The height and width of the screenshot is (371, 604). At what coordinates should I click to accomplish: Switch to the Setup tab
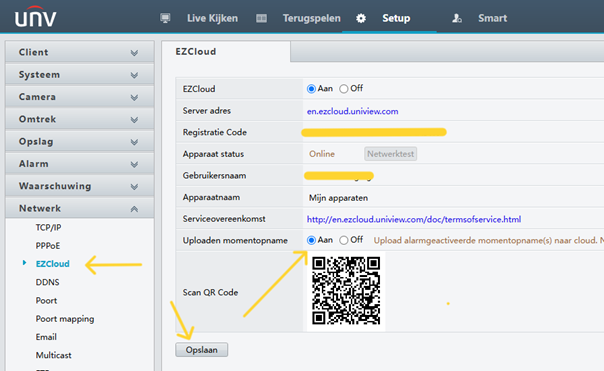click(x=396, y=18)
